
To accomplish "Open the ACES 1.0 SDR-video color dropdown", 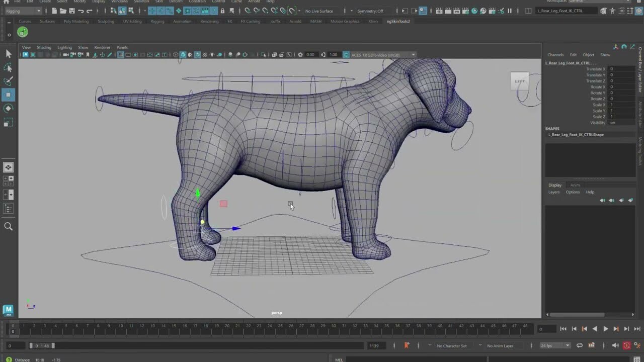I will point(379,54).
